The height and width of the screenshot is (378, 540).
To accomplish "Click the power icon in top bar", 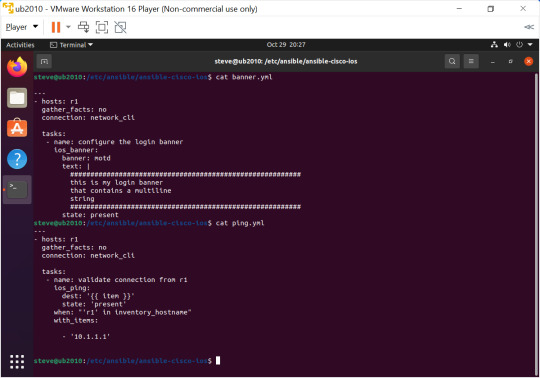I will 519,44.
